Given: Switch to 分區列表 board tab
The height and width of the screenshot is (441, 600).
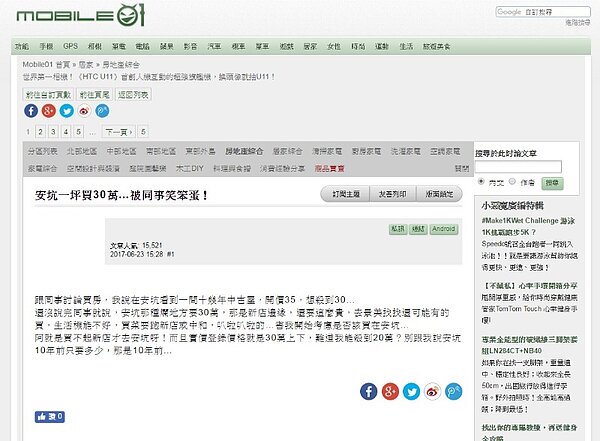Looking at the screenshot, I should point(42,152).
